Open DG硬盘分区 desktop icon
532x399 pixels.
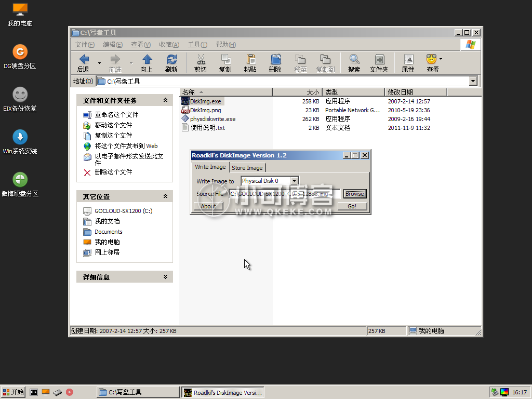coord(20,57)
